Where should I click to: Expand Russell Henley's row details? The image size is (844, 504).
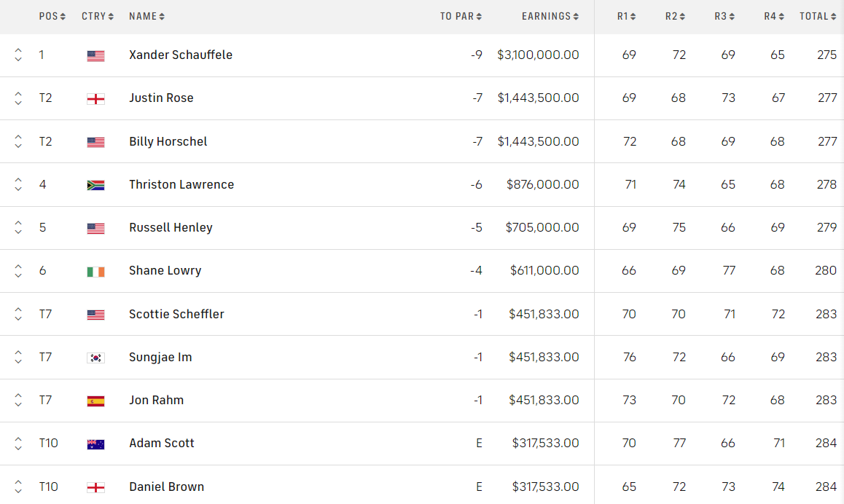click(18, 228)
